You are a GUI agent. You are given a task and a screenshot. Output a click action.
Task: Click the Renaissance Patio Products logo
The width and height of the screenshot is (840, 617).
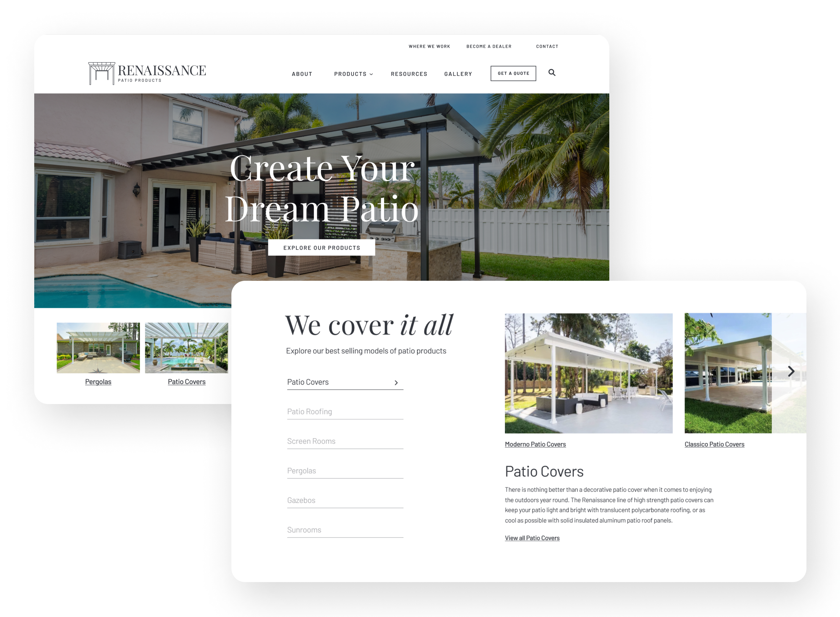[143, 73]
